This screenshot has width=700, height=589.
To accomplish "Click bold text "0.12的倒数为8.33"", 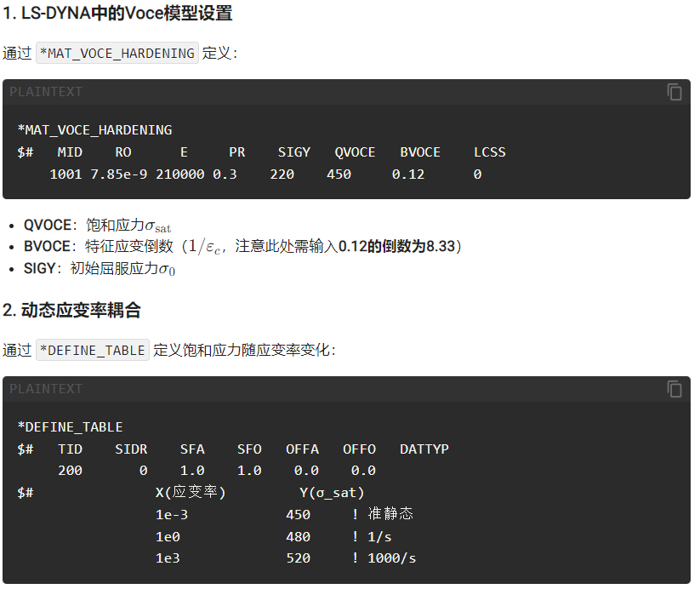I will click(396, 247).
